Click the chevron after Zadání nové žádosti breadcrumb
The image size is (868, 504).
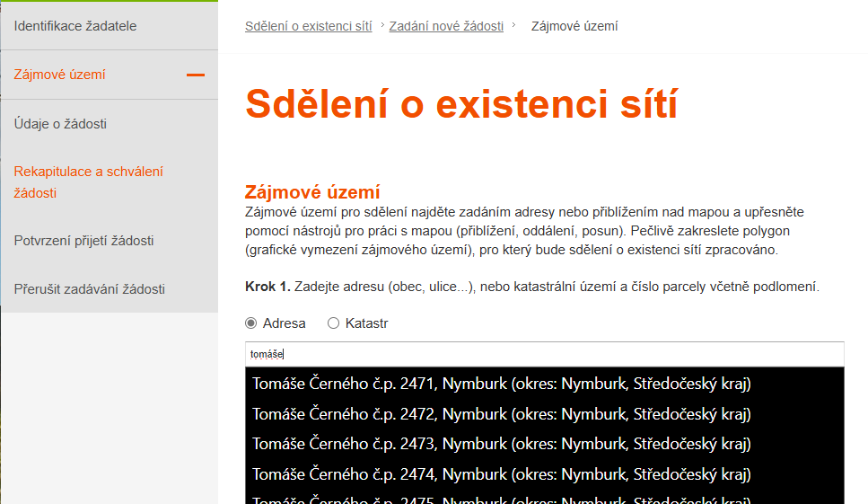tap(513, 25)
